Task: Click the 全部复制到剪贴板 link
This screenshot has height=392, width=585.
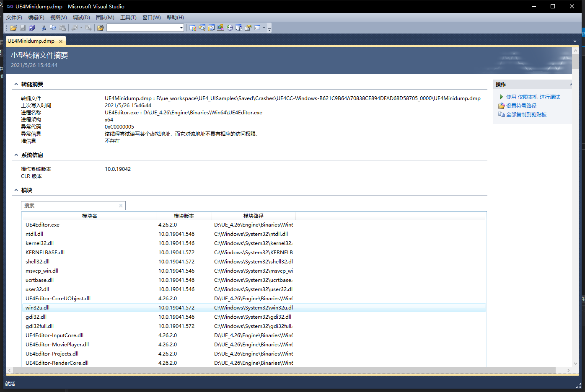Action: click(x=526, y=114)
